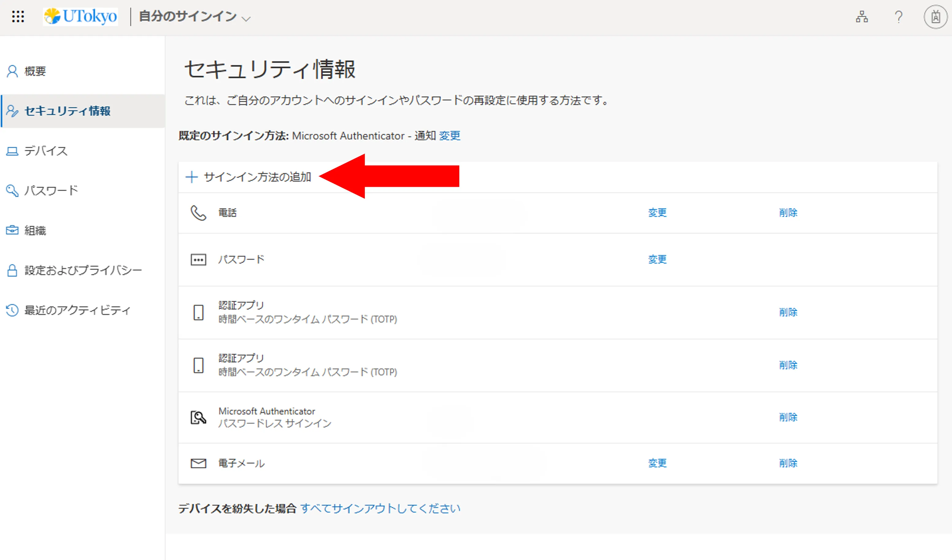Go to パスワード in the sidebar
The image size is (952, 560).
(51, 191)
